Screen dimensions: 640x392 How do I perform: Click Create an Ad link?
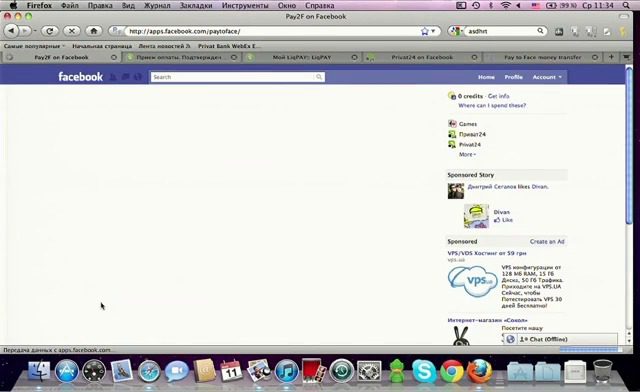tap(547, 241)
